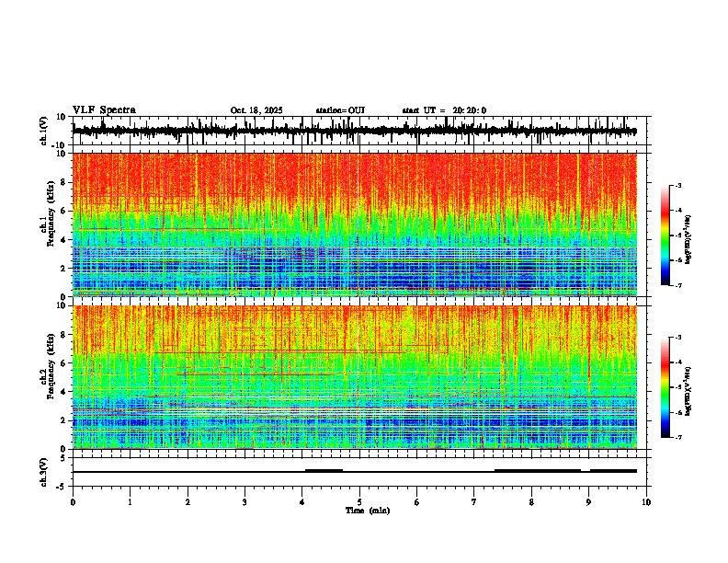Image resolution: width=728 pixels, height=563 pixels.
Task: Click the "6" kHz tick on ch.2 frequency axis
Action: pyautogui.click(x=64, y=363)
